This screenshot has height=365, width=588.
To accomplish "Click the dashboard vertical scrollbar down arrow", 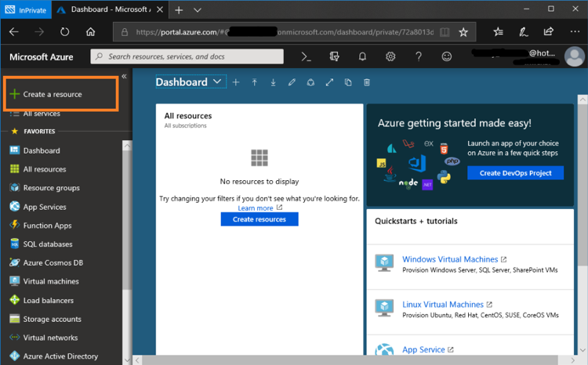I will (x=583, y=350).
